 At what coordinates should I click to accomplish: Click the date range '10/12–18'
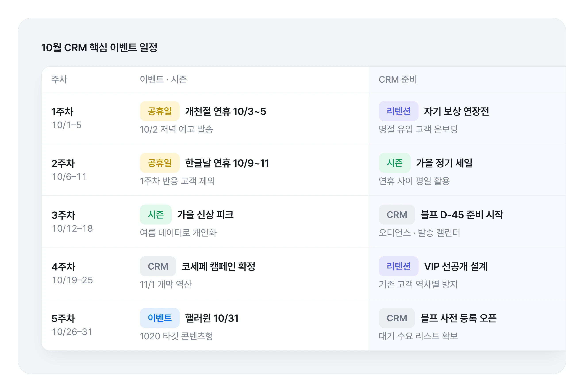(x=72, y=228)
